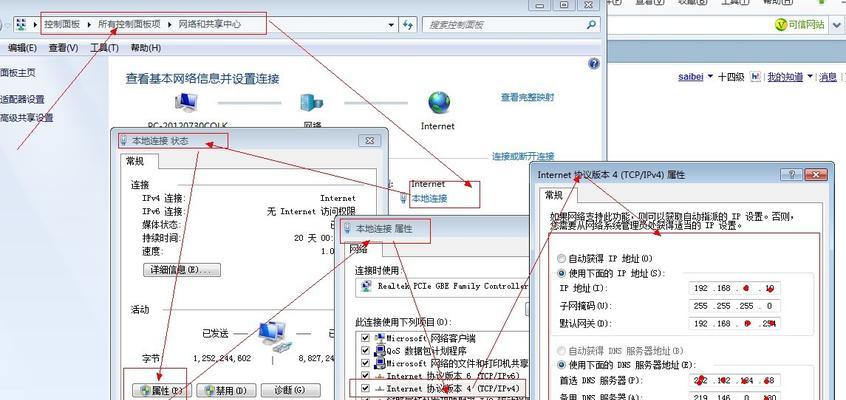Click the green 可信网站 V badge icon
The image size is (846, 400).
(781, 24)
